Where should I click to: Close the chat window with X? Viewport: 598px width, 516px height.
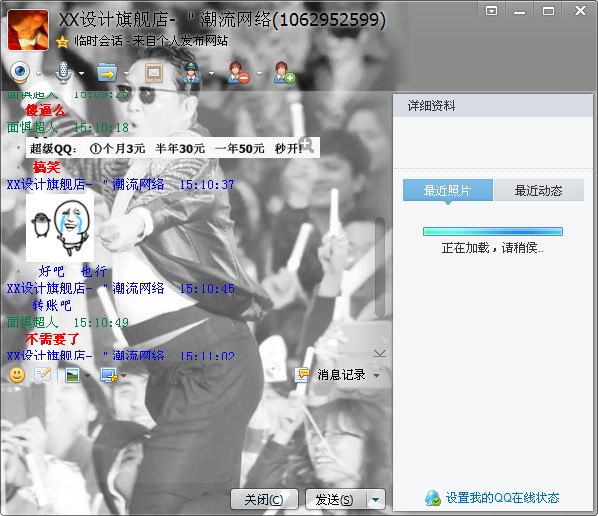click(580, 10)
